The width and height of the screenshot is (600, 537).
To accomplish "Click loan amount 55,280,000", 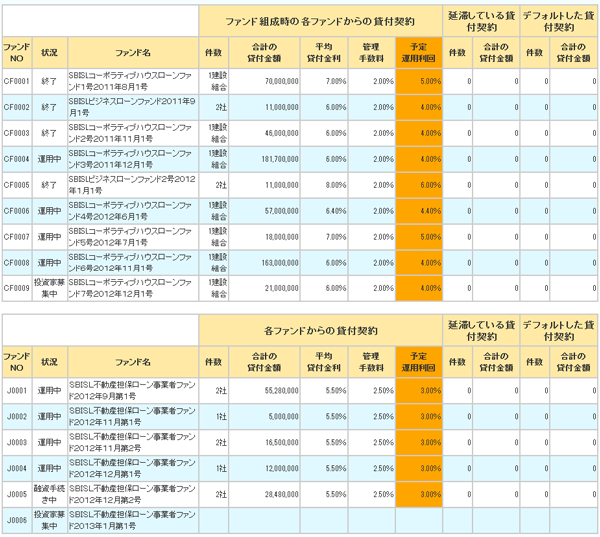I will click(x=282, y=391).
